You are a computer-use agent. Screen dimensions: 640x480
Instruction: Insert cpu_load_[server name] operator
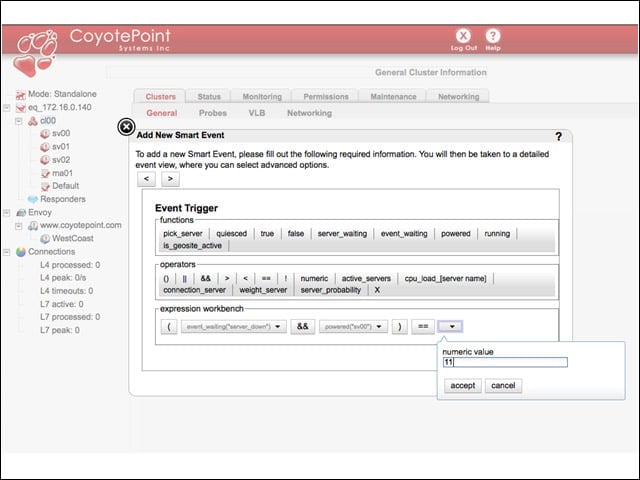click(x=445, y=278)
